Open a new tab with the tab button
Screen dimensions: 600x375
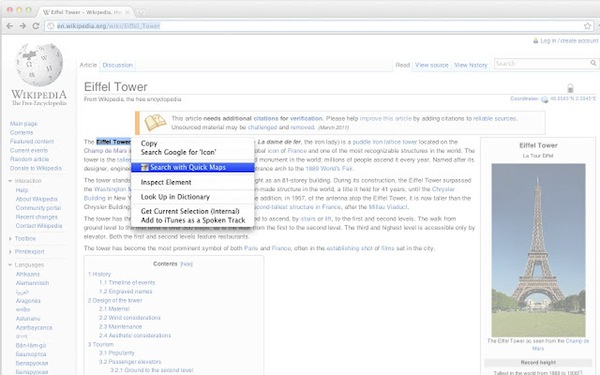(x=140, y=12)
